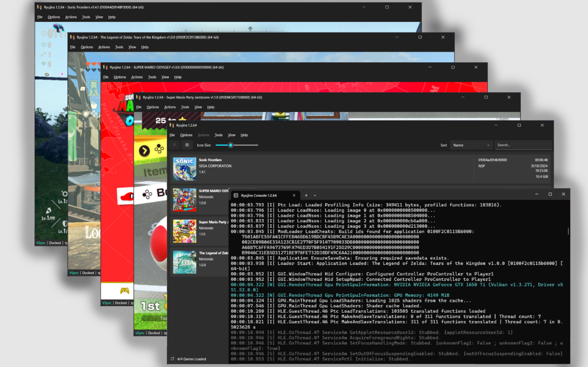
Task: Click SEGA CORPORATION developer text
Action: (215, 166)
